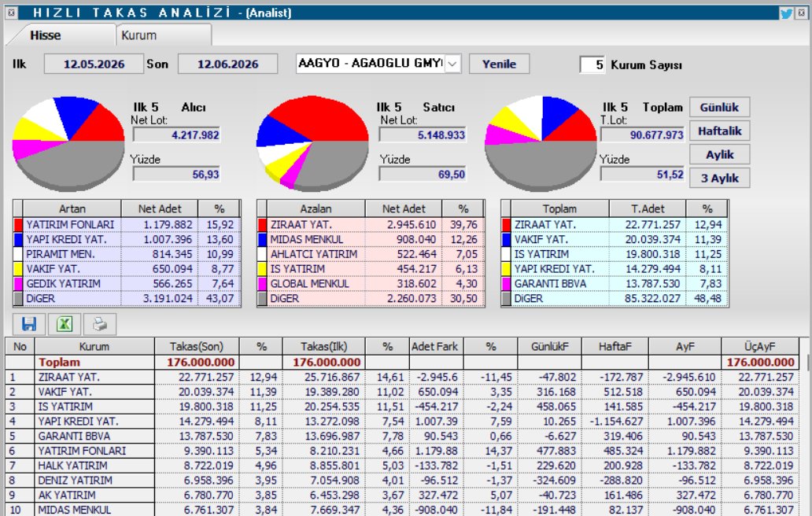Click the pin icon left of window title
The height and width of the screenshot is (516, 812).
tap(11, 13)
